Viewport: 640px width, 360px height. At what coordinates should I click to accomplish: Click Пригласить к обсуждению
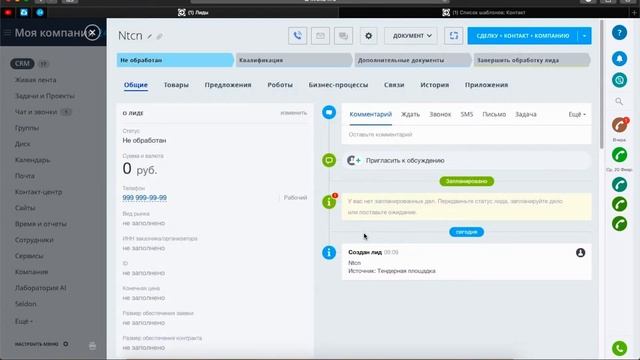(x=405, y=160)
